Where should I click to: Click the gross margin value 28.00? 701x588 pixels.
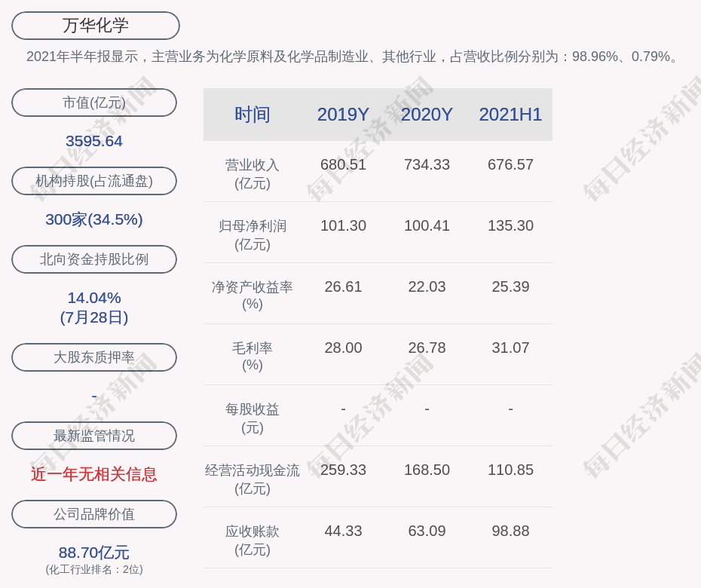(x=344, y=348)
